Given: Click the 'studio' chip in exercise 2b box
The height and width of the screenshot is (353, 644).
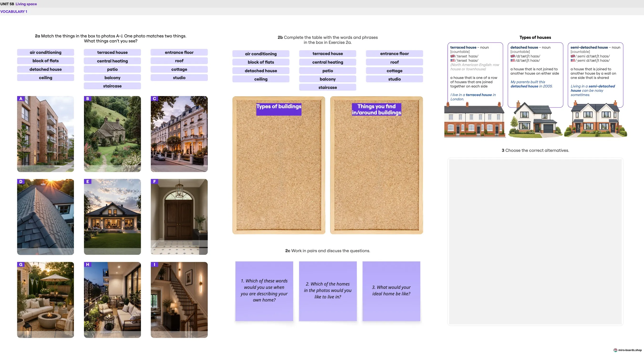Looking at the screenshot, I should pyautogui.click(x=394, y=79).
